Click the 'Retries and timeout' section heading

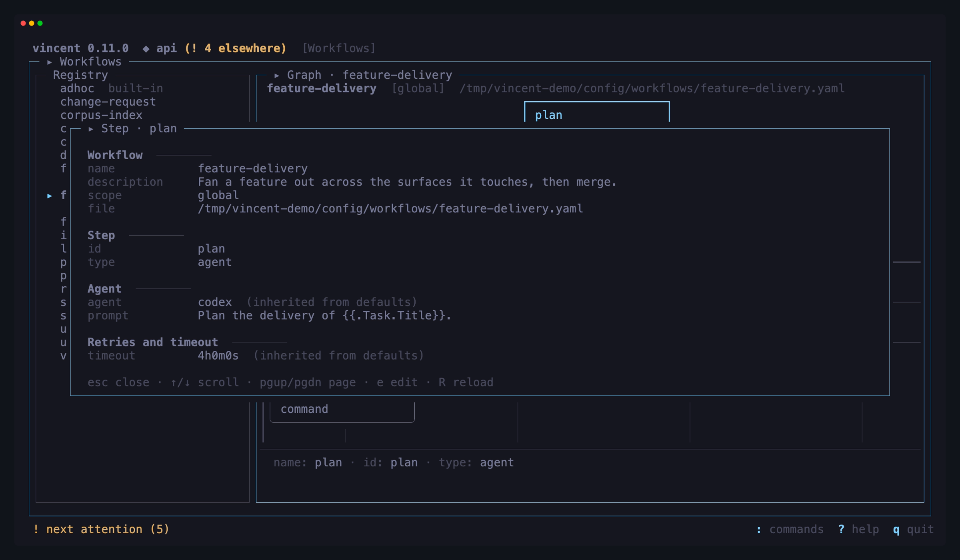(x=153, y=342)
